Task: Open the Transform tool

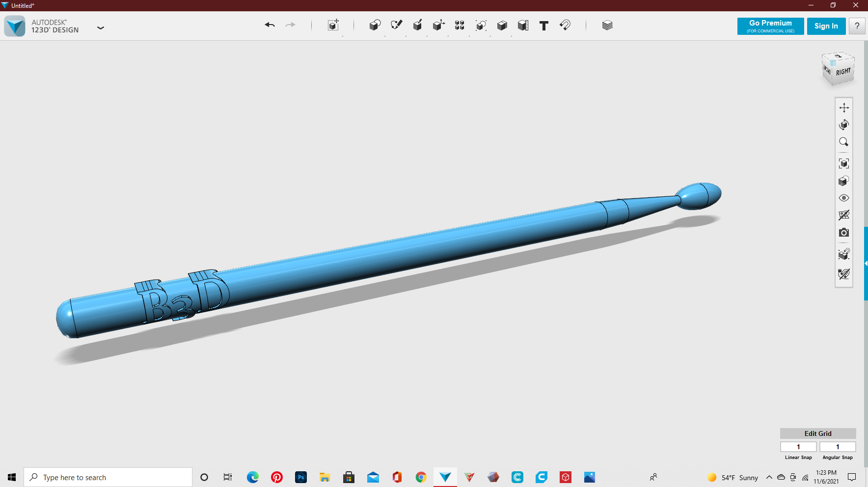Action: coord(333,26)
